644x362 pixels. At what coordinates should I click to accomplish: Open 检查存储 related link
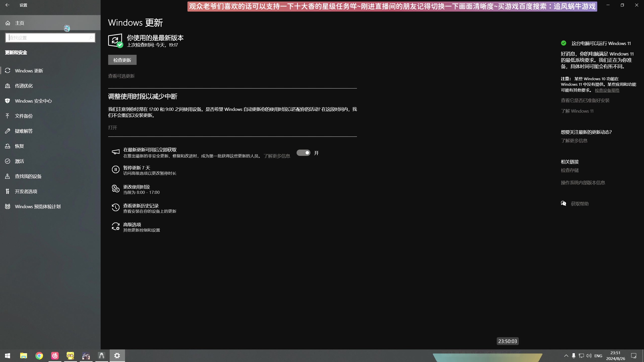(x=570, y=170)
